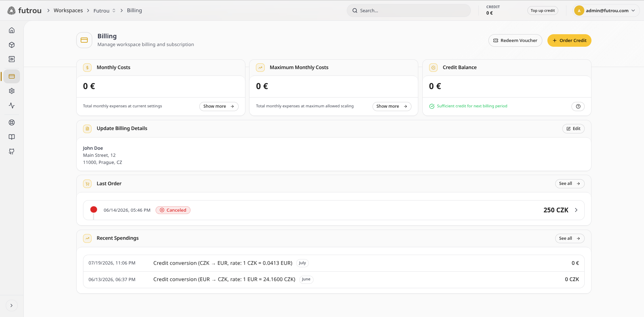See all in Recent Spendings

tap(570, 238)
